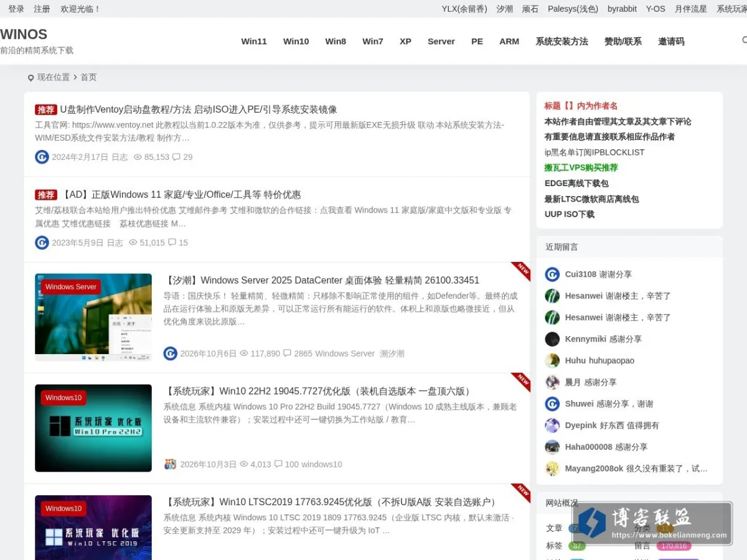Click byrabbit author link

point(622,9)
